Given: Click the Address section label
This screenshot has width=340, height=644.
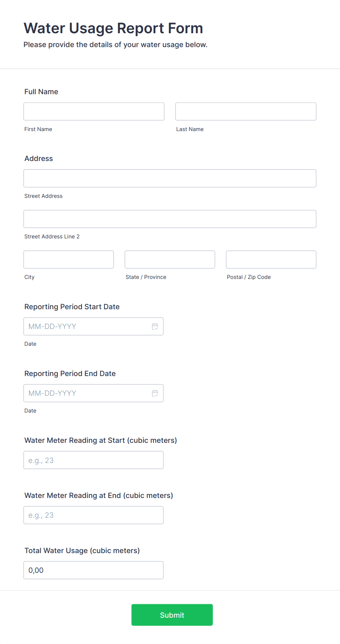Looking at the screenshot, I should point(39,158).
